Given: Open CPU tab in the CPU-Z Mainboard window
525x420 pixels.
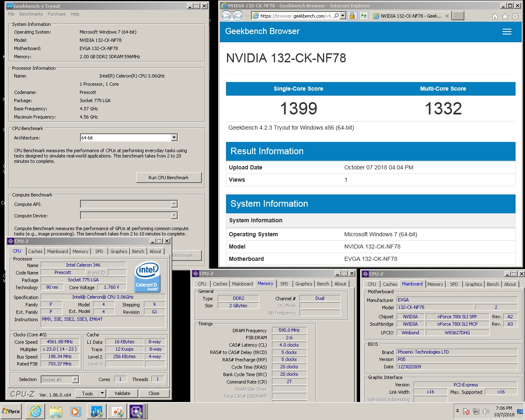Looking at the screenshot, I should tap(372, 284).
